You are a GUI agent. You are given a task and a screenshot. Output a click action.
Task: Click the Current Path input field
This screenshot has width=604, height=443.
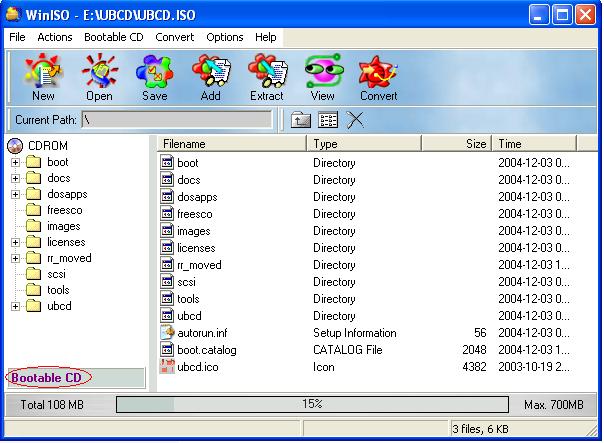click(x=177, y=120)
